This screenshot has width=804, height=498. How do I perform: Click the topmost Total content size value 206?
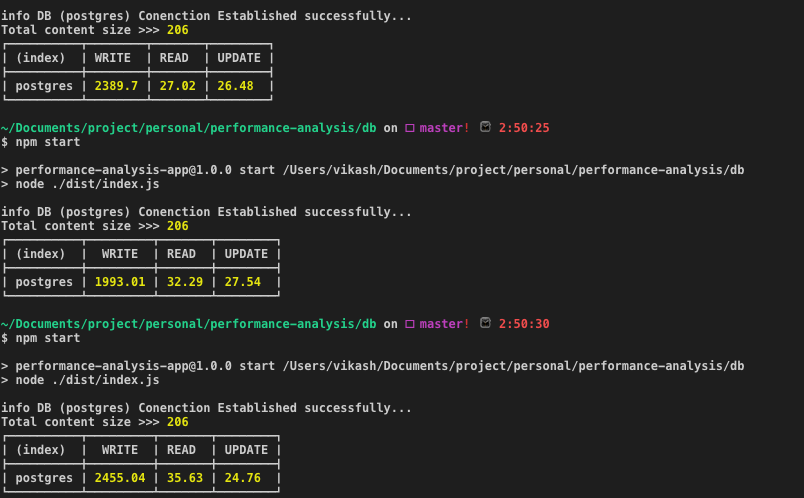tap(178, 30)
